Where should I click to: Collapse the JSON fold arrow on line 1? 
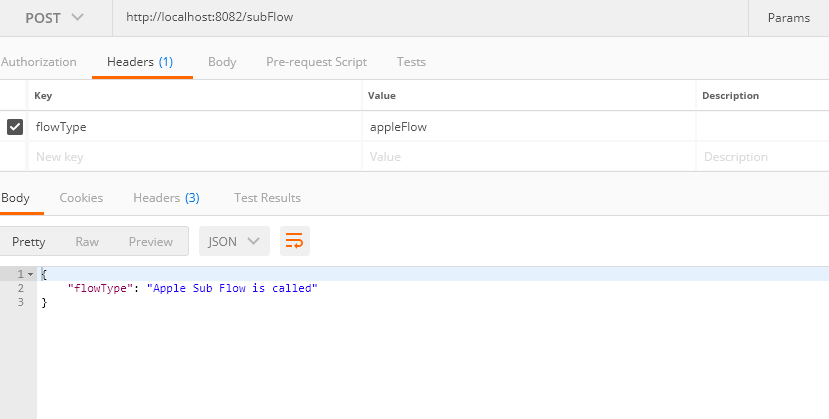(30, 274)
